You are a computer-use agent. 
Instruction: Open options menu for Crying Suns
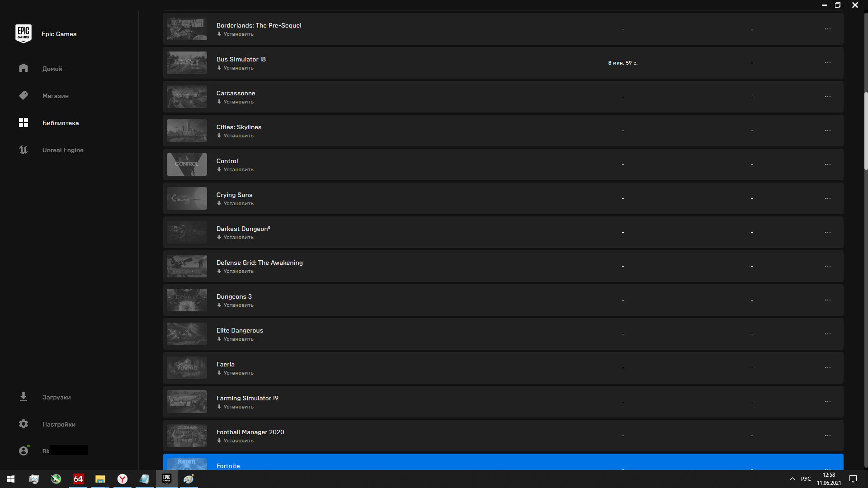click(x=828, y=198)
